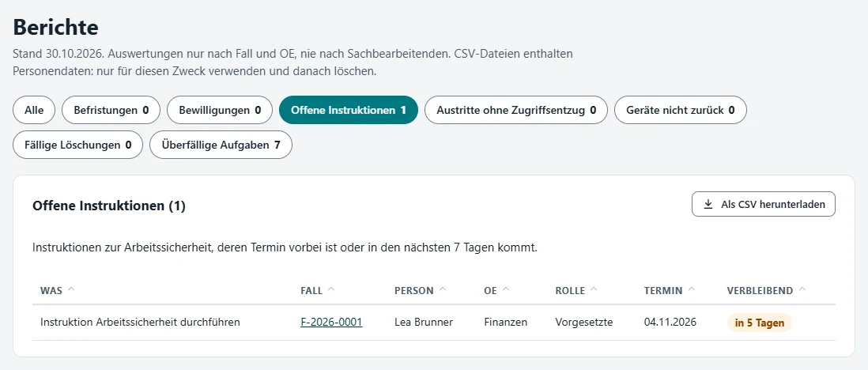Show Fällige Löschungen report
868x370 pixels.
click(x=77, y=145)
